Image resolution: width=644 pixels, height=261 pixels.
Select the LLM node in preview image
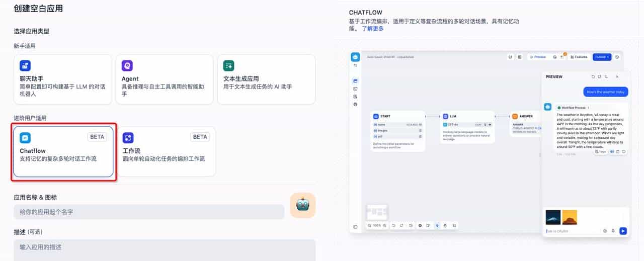pyautogui.click(x=467, y=127)
